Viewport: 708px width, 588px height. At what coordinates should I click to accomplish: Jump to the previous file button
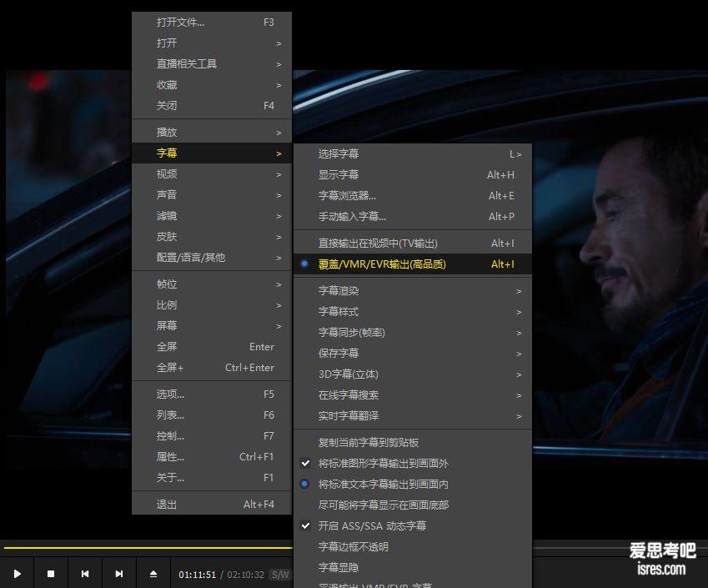coord(85,574)
